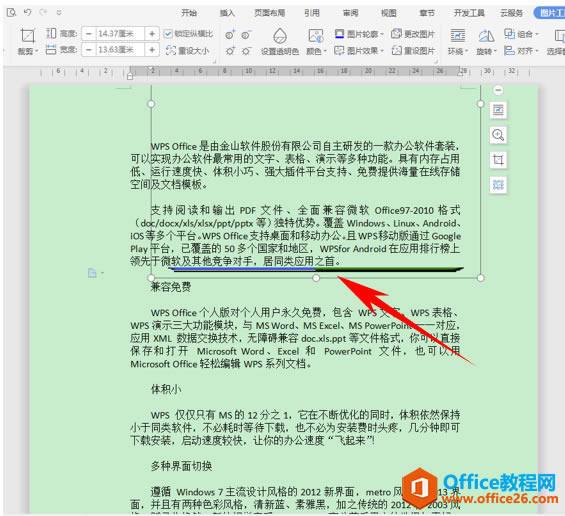Click the decrease brightness sun icon
The height and width of the screenshot is (516, 565).
tap(246, 51)
